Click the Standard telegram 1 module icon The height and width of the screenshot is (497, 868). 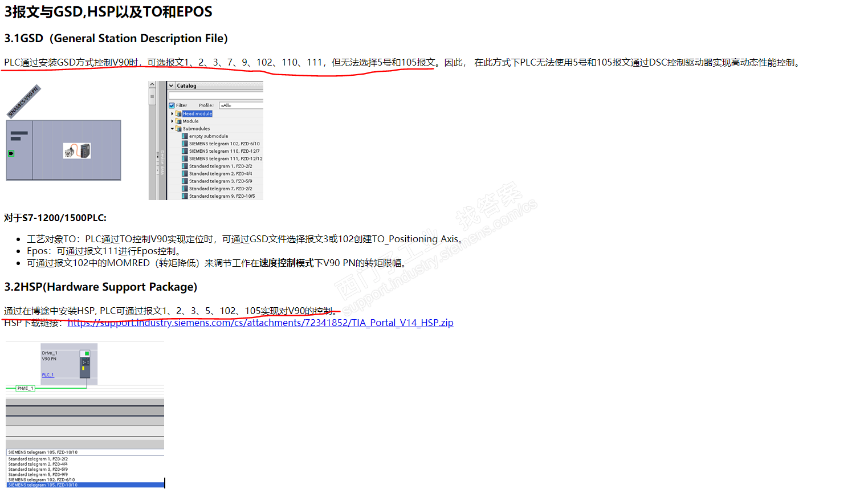(185, 166)
